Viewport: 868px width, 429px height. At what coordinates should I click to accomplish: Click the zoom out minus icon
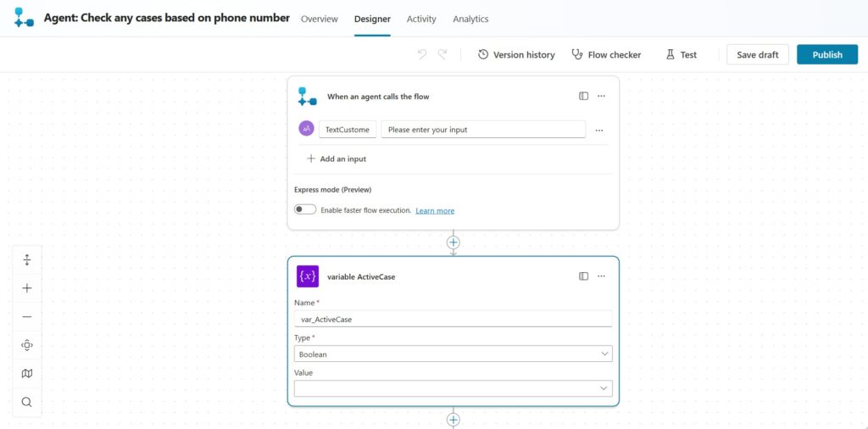coord(27,316)
